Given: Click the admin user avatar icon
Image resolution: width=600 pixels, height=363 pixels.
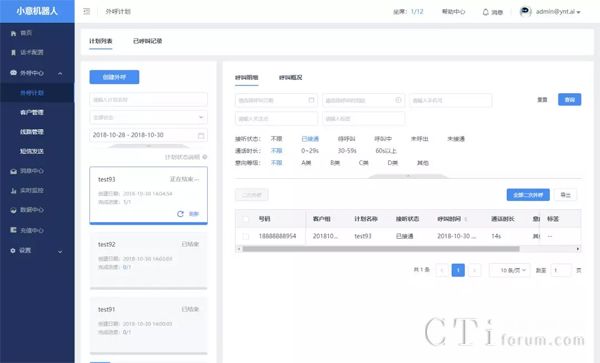Looking at the screenshot, I should click(525, 11).
